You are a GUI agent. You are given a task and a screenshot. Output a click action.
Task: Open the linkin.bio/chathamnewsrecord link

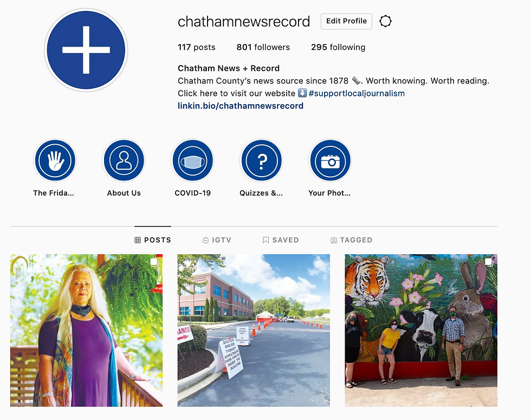241,106
